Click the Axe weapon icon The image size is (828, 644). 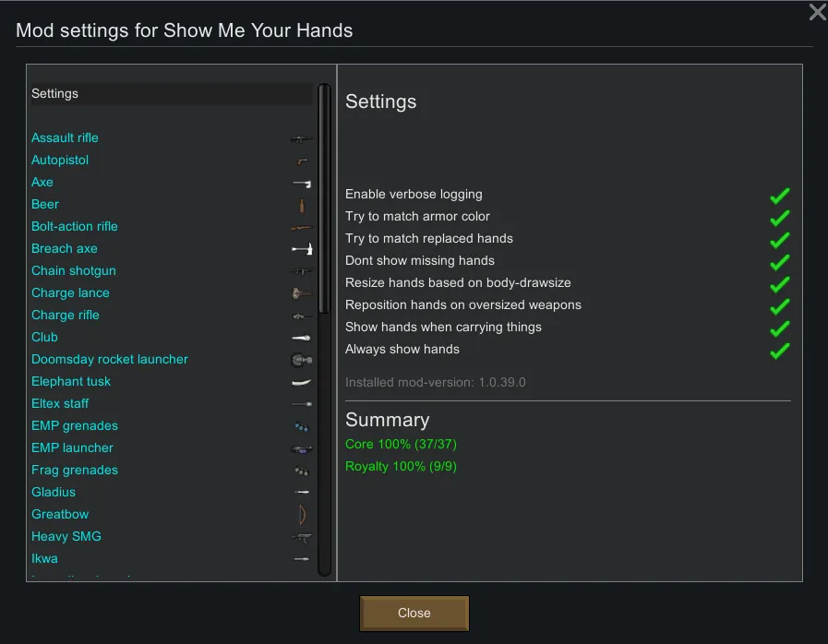coord(301,183)
